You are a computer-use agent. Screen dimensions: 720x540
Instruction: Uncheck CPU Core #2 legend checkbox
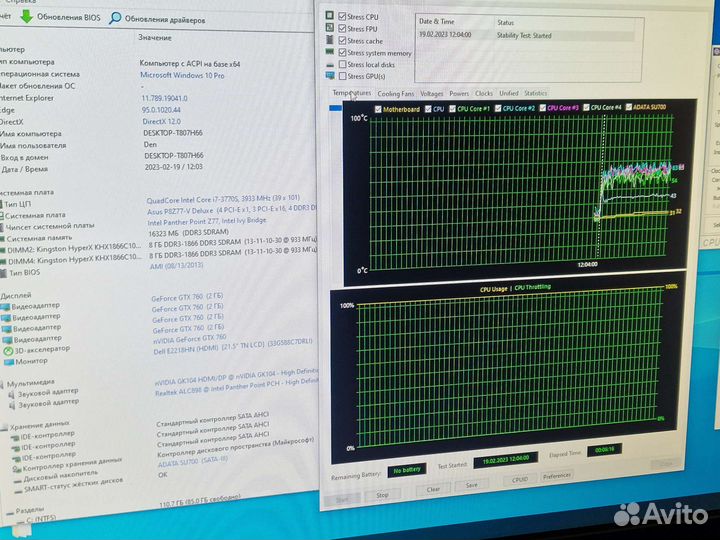coord(498,108)
